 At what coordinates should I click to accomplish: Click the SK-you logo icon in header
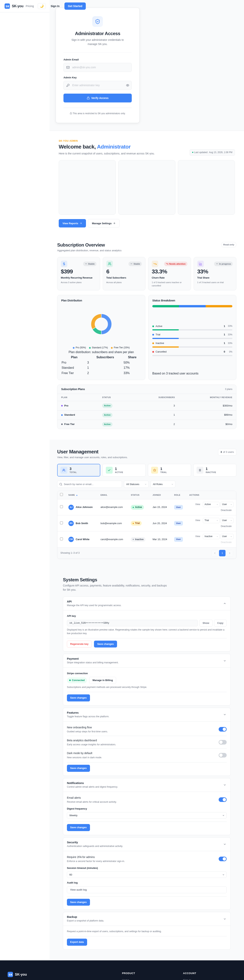tap(7, 6)
